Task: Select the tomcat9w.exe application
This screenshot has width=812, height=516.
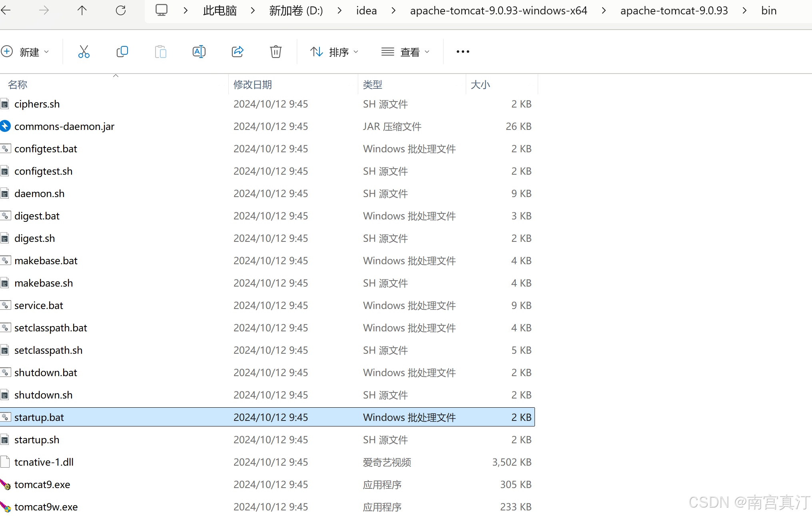Action: 46,507
